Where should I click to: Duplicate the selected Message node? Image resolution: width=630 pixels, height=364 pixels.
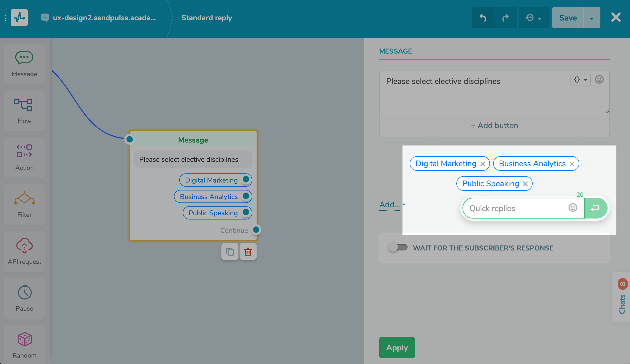point(230,251)
